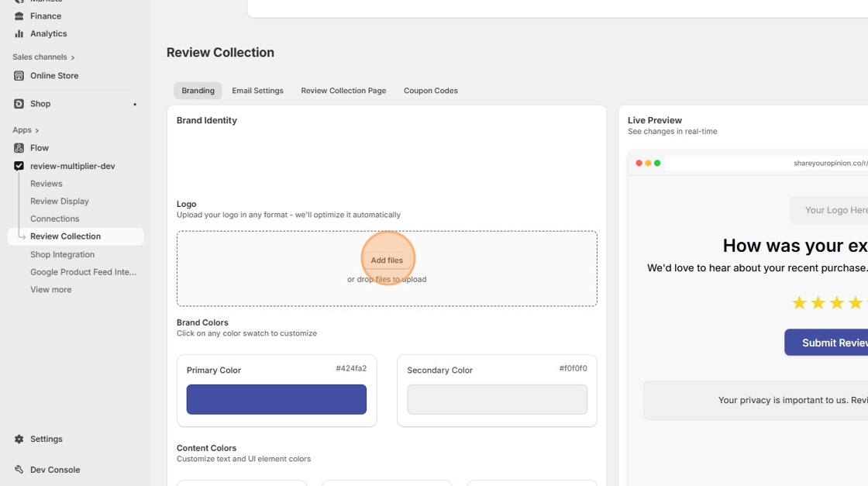Image resolution: width=868 pixels, height=486 pixels.
Task: Click the Online Store storefront icon
Action: click(19, 76)
